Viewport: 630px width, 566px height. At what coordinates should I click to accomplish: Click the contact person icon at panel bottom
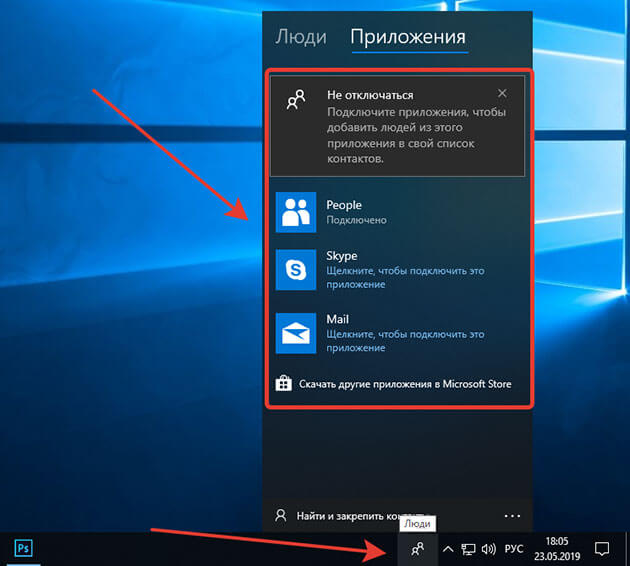281,515
